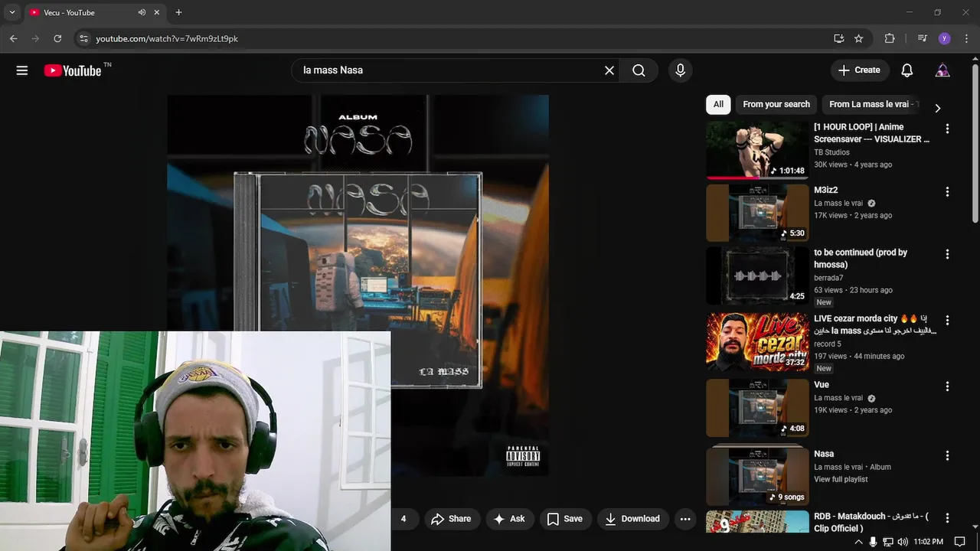Bookmark this page with the star
Screen dimensions: 980x551
(x=859, y=38)
